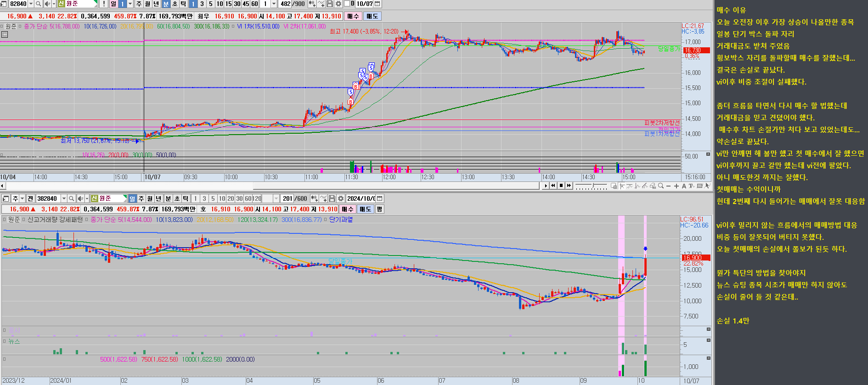Click the search magnifier in upper chart toolbar
Image resolution: width=868 pixels, height=385 pixels.
[39, 4]
